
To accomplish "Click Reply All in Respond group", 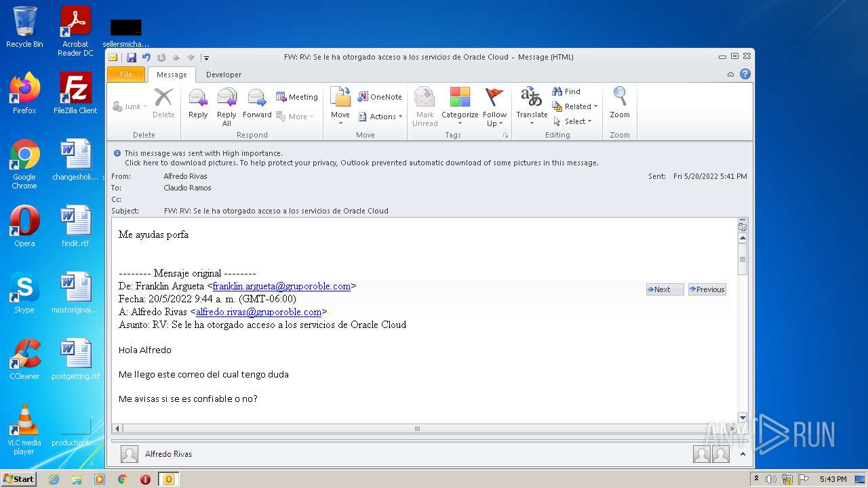I will 226,106.
